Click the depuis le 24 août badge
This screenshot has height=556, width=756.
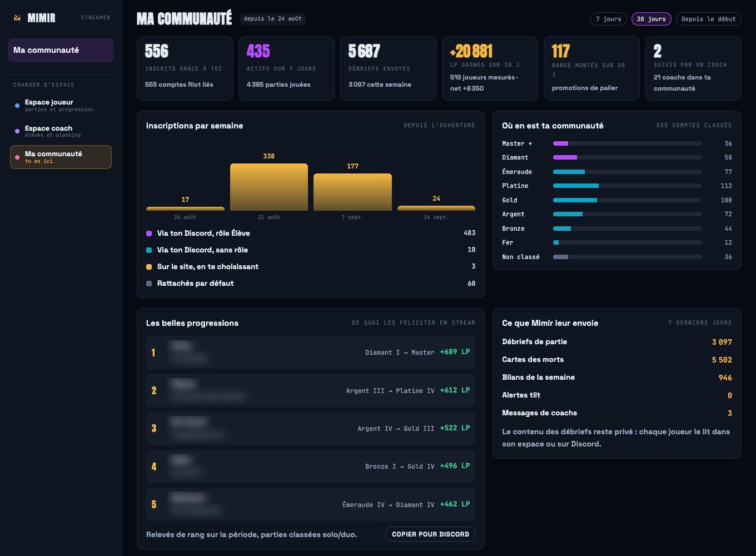273,19
